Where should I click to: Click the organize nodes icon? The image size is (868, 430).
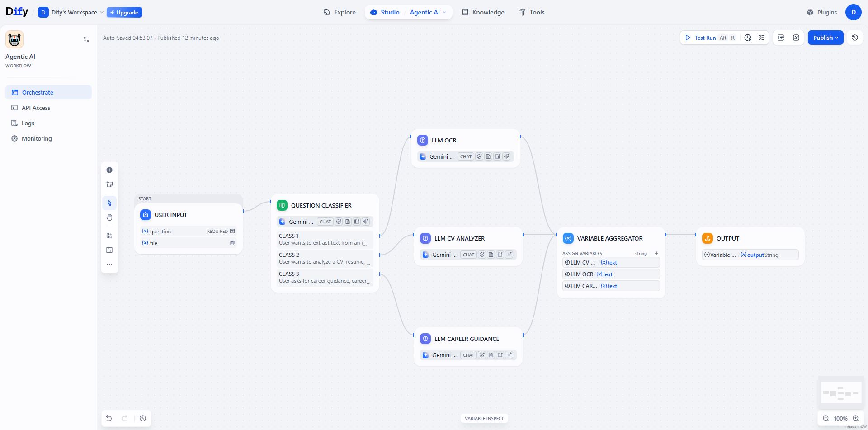pyautogui.click(x=109, y=236)
